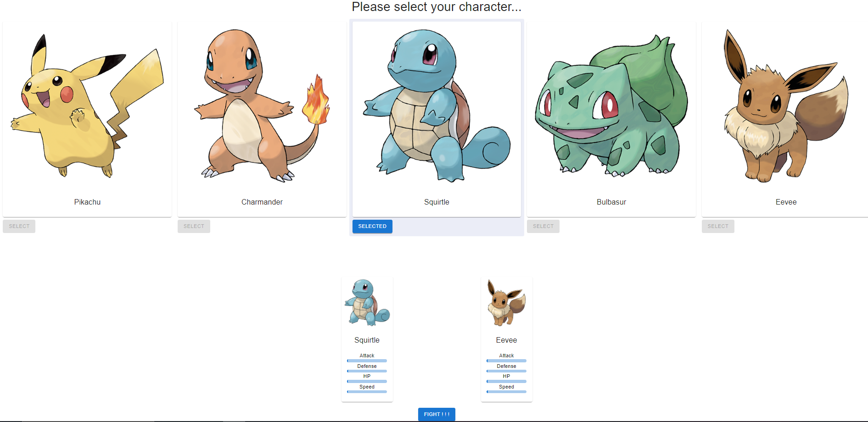The height and width of the screenshot is (422, 868).
Task: Pick SELECT button under Bulbasur
Action: [543, 226]
